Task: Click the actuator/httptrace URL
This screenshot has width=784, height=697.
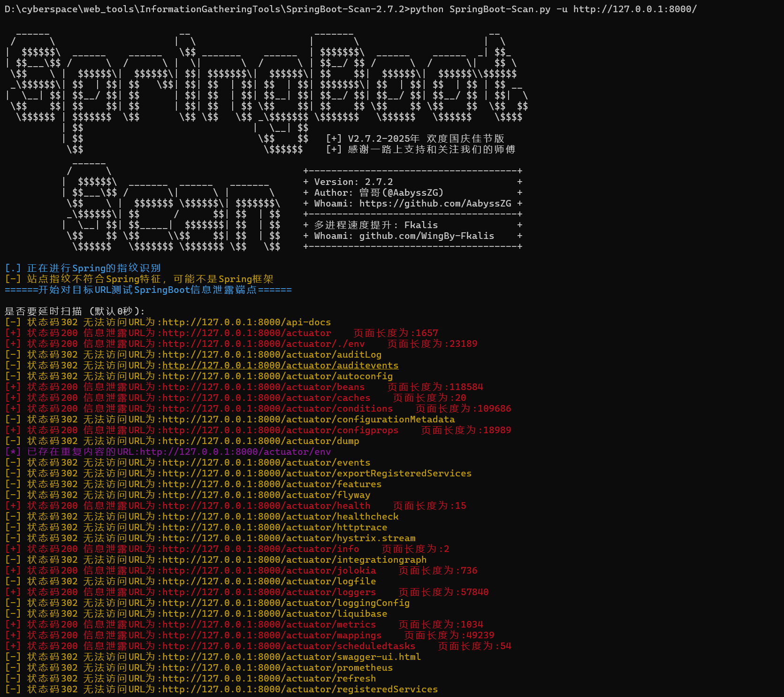Action: (x=274, y=527)
